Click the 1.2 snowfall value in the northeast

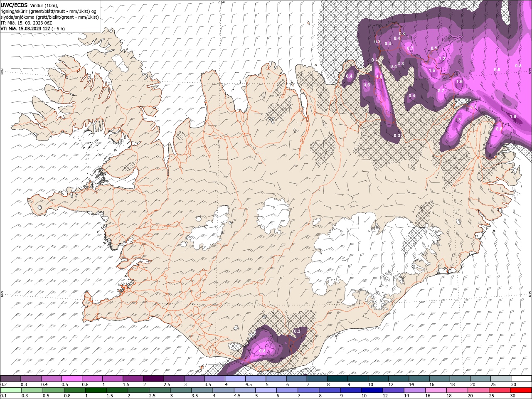(x=442, y=59)
